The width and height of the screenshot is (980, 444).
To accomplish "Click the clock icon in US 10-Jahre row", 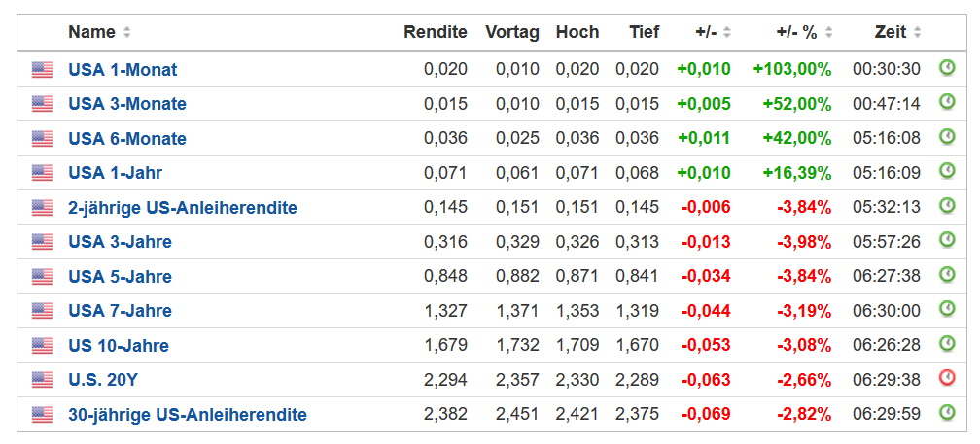I will click(947, 343).
